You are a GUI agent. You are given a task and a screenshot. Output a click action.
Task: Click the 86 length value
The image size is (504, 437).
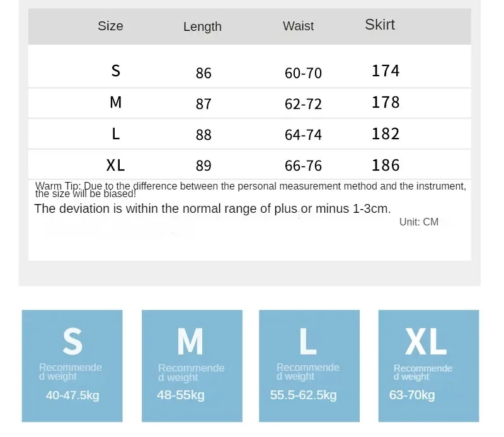point(203,73)
